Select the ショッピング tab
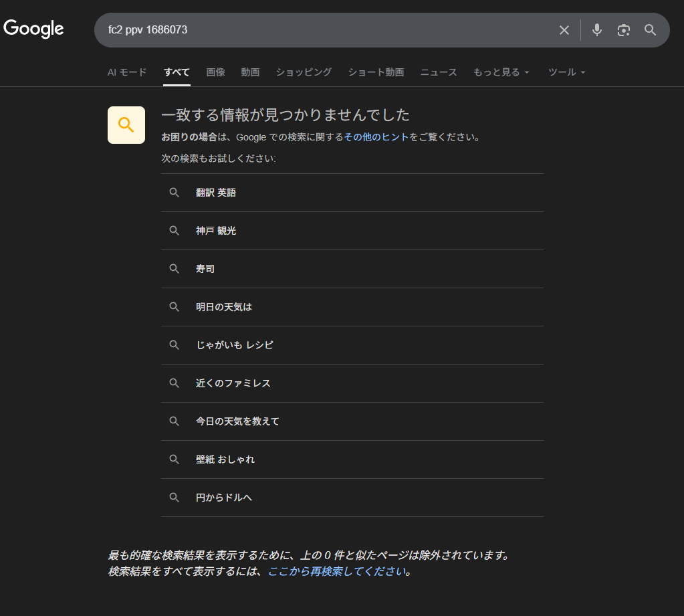 point(304,72)
